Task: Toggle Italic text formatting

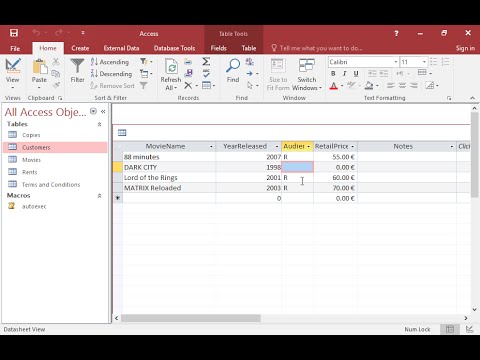Action: [x=344, y=74]
